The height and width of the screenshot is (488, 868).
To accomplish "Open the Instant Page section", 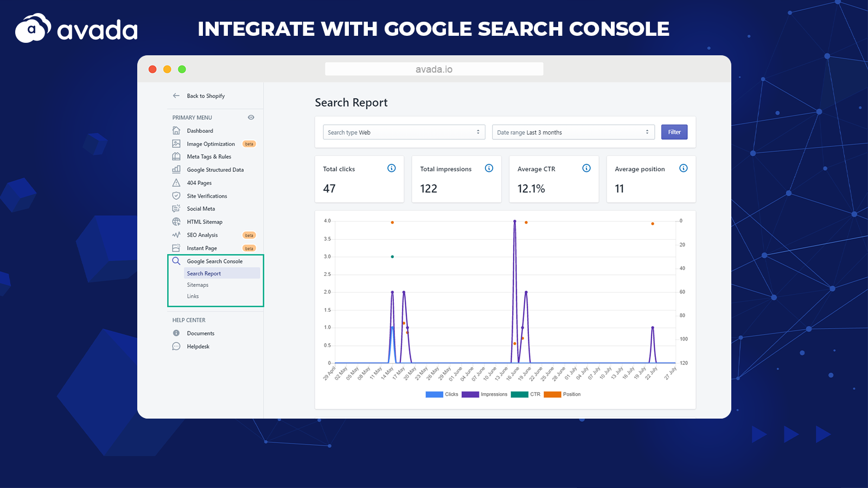I will [202, 248].
